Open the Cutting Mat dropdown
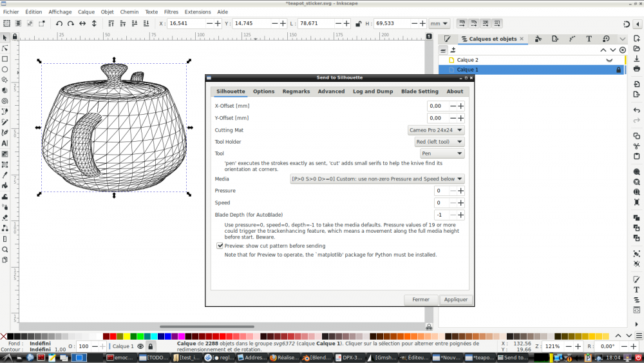Viewport: 644px width, 363px height. [436, 130]
